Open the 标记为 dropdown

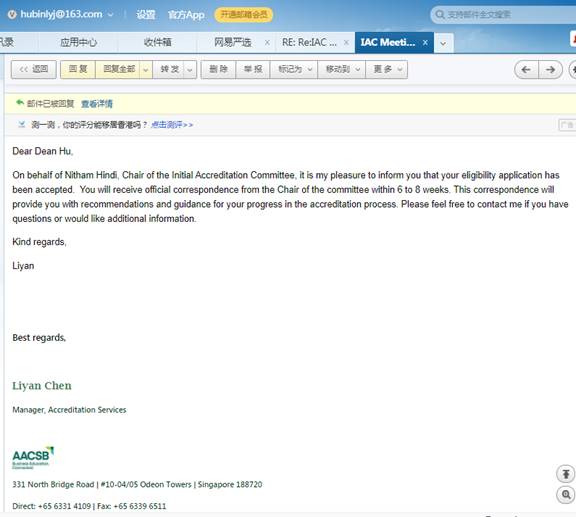tap(294, 69)
